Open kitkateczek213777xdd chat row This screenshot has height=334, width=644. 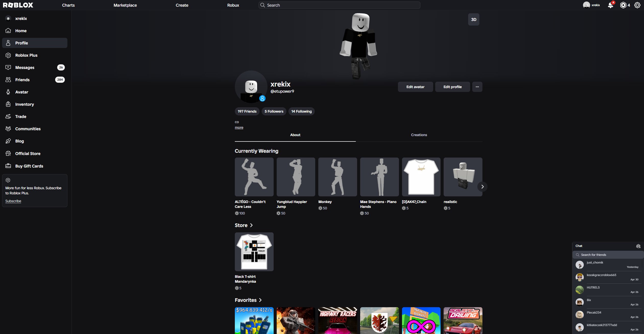pyautogui.click(x=607, y=327)
